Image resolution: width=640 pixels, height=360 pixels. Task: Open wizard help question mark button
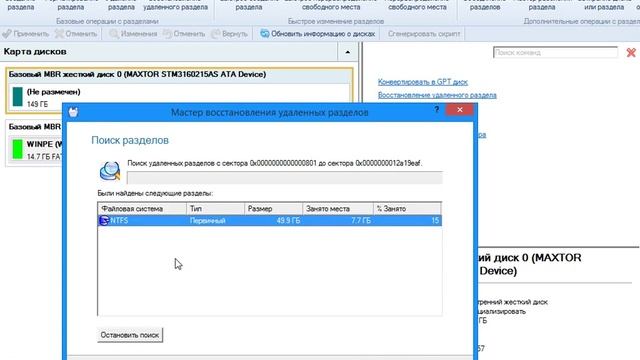[x=436, y=109]
